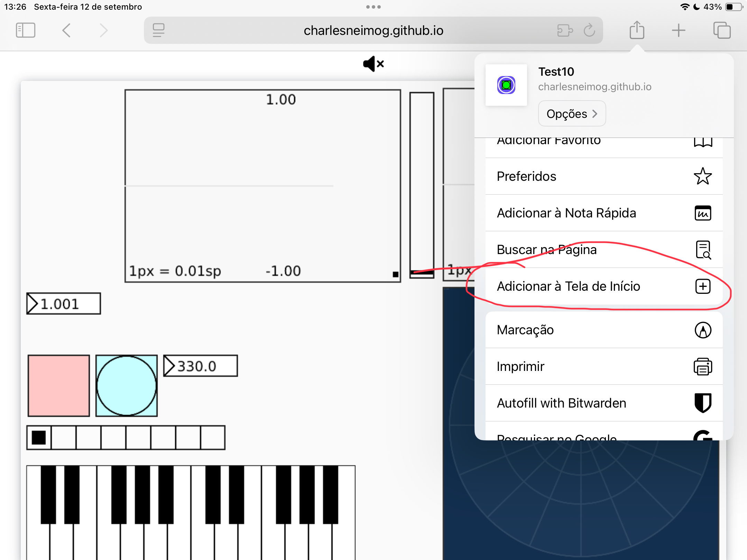Select the second radio cell
The height and width of the screenshot is (560, 747).
click(x=64, y=438)
